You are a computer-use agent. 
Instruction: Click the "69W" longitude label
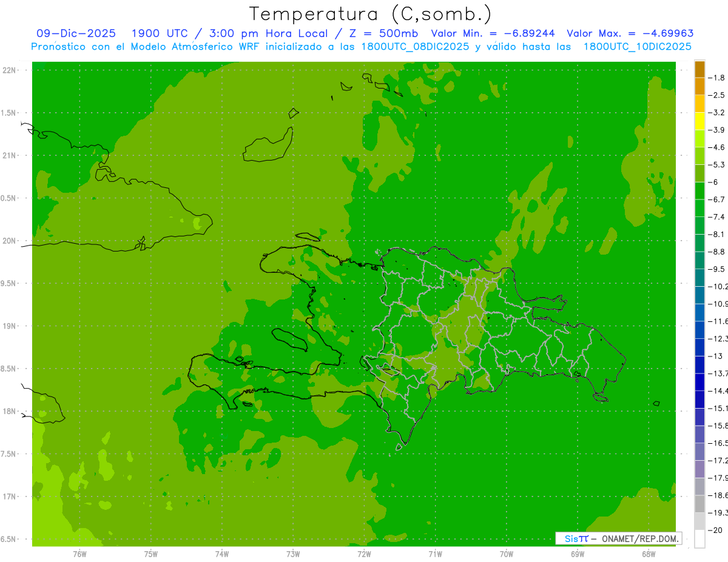click(x=578, y=554)
